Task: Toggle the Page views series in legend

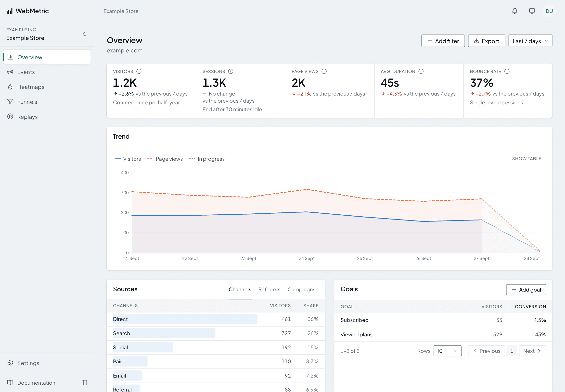Action: 165,159
